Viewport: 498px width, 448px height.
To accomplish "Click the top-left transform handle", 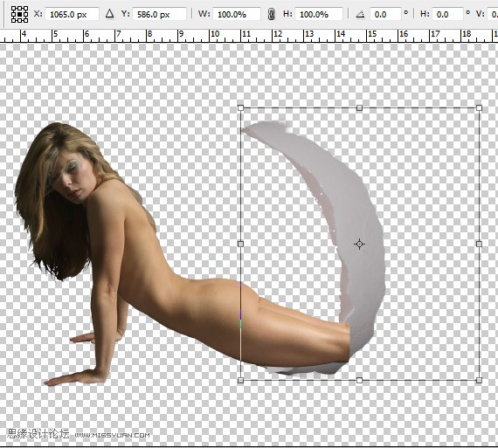I will tap(241, 108).
